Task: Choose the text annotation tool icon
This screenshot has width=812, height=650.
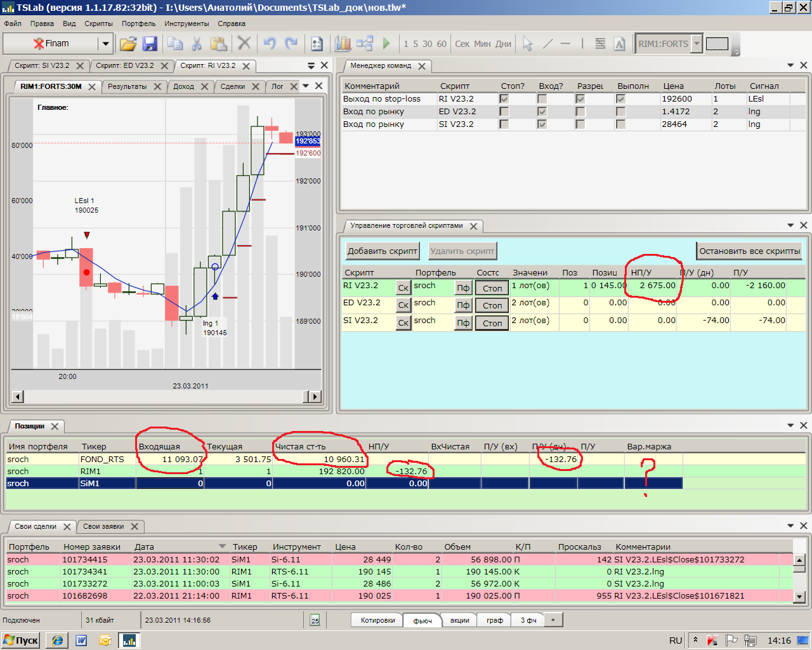Action: [x=620, y=44]
